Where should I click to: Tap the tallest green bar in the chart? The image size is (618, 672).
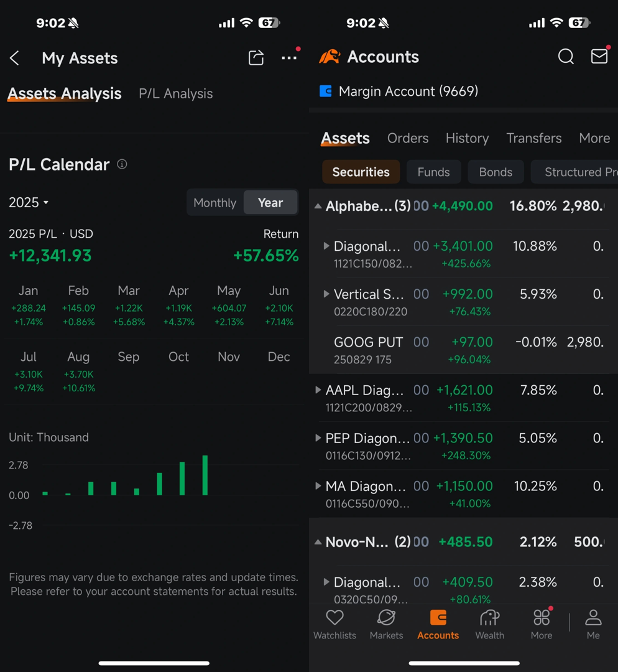coord(205,475)
